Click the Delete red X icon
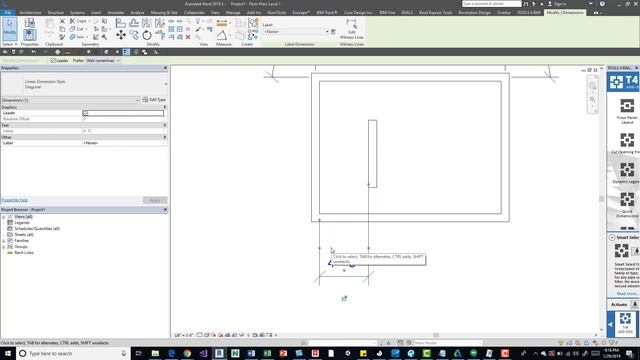This screenshot has height=360, width=640. [188, 37]
